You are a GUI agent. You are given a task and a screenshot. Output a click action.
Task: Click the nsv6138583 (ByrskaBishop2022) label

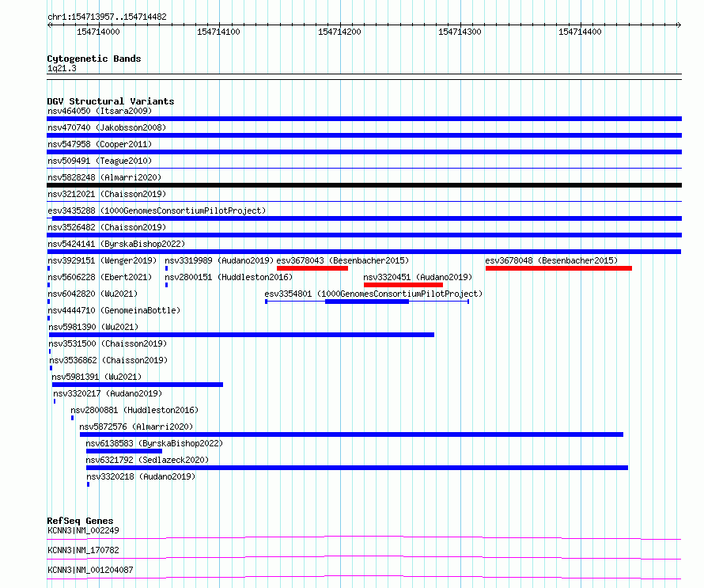tap(154, 443)
